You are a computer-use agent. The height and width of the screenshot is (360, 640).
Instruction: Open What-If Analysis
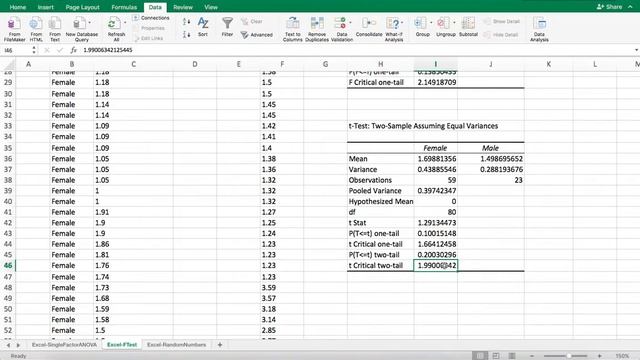click(394, 29)
